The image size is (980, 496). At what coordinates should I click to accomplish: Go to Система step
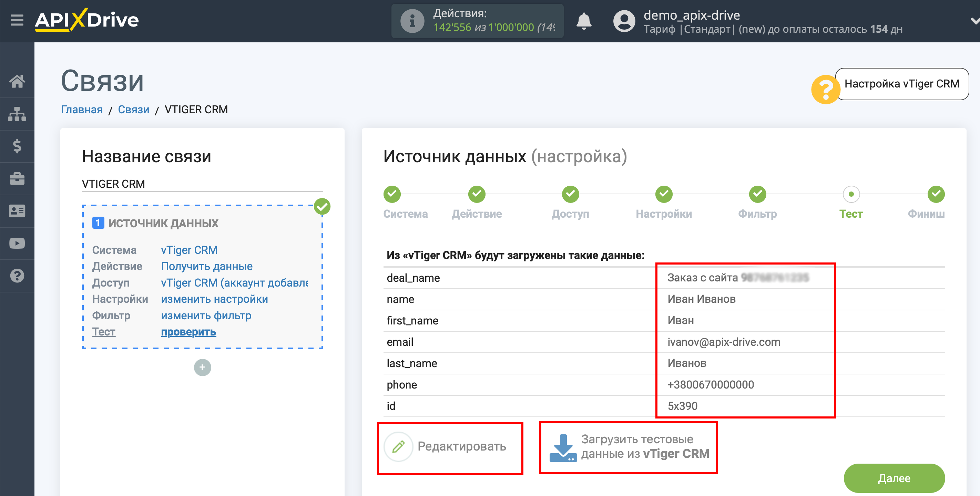(x=406, y=214)
